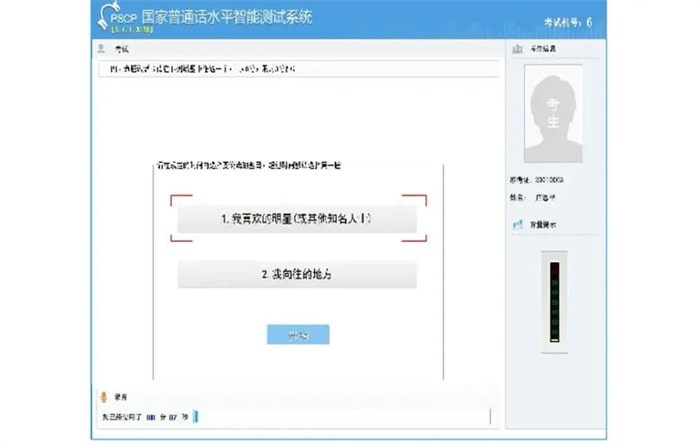Click the person icon beside 考试 heading

coord(101,48)
